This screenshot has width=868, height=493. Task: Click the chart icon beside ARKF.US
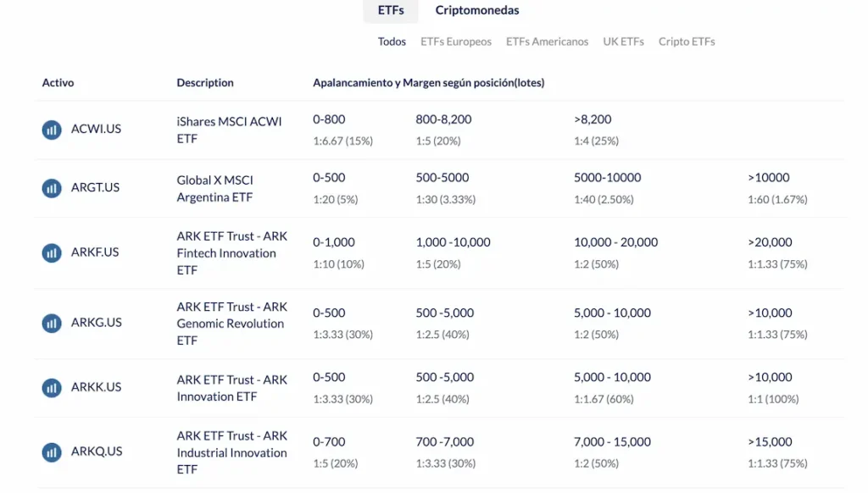click(52, 252)
